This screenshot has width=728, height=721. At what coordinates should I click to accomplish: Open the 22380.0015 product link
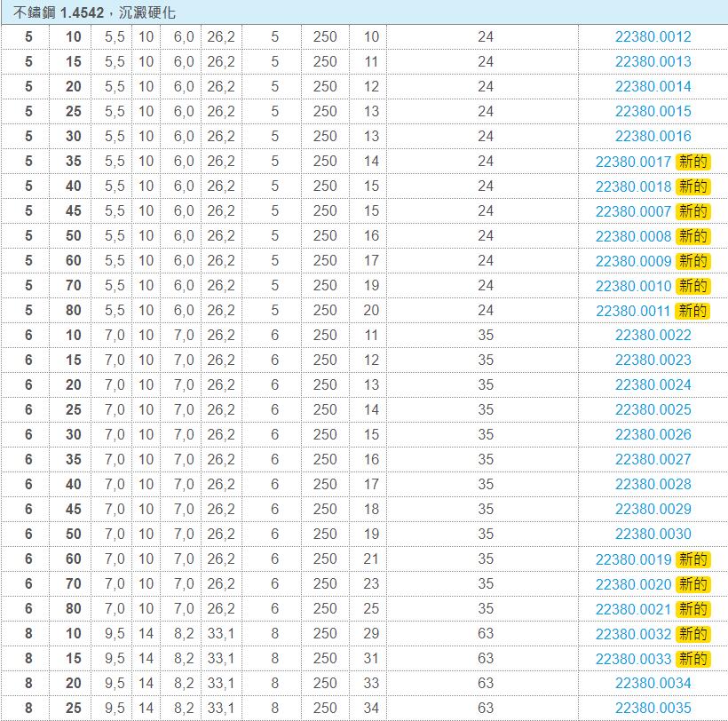653,111
